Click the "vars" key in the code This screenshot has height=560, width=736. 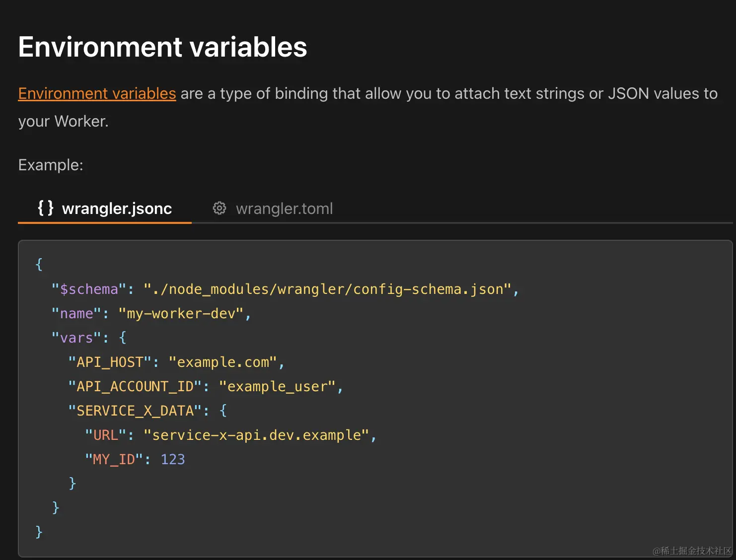[76, 338]
